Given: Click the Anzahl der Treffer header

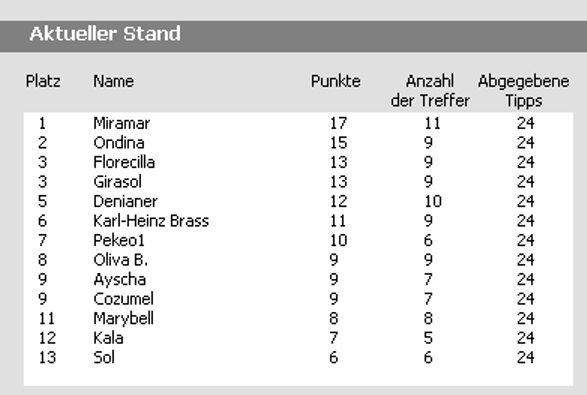Looking at the screenshot, I should click(430, 91).
